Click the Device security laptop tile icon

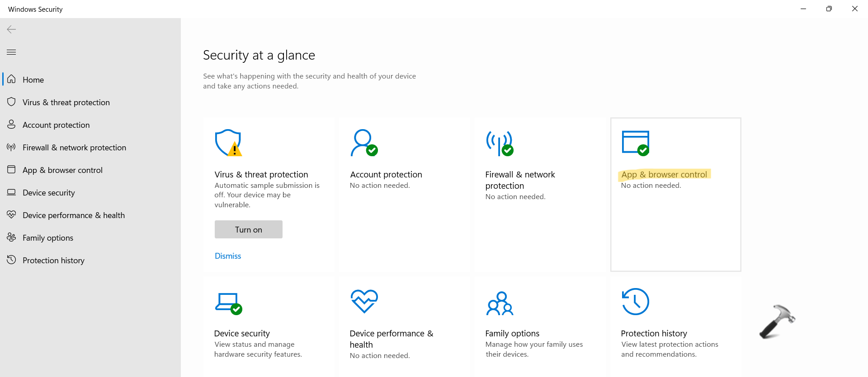click(x=228, y=302)
